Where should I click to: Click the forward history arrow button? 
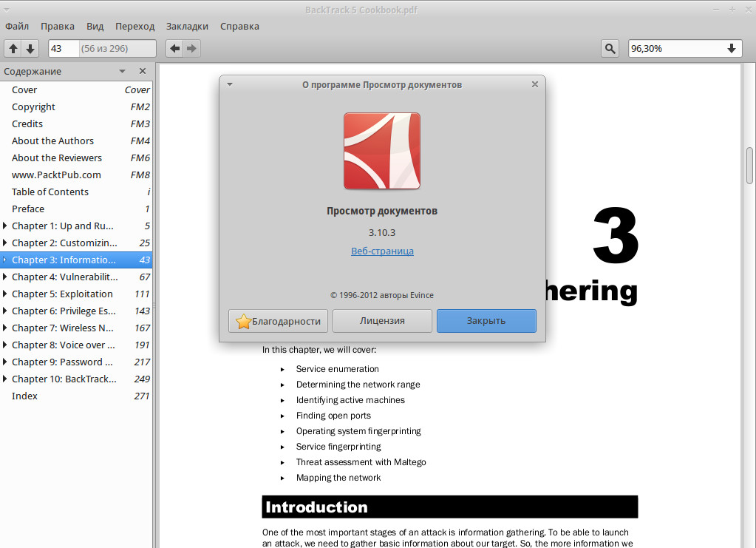pos(192,48)
